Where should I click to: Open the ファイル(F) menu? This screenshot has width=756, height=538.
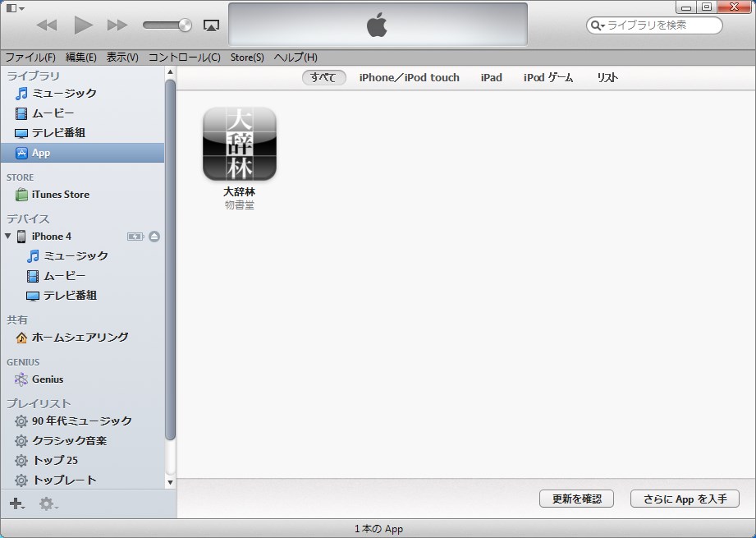point(30,57)
